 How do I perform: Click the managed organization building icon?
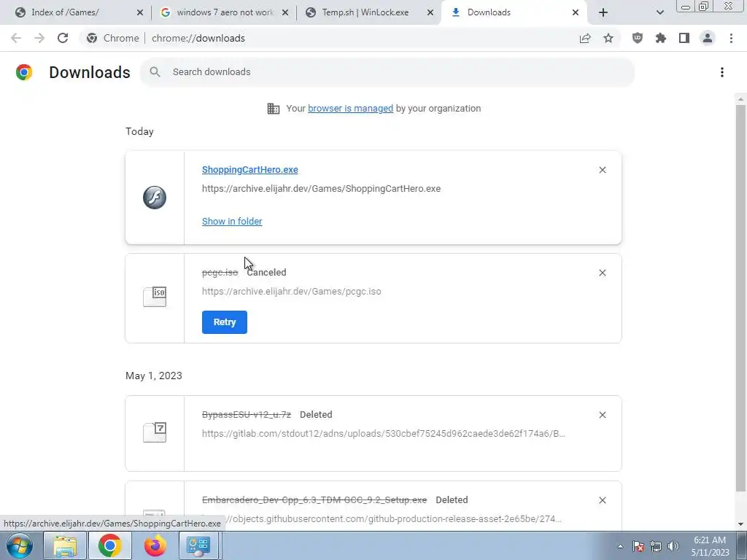[x=274, y=109]
